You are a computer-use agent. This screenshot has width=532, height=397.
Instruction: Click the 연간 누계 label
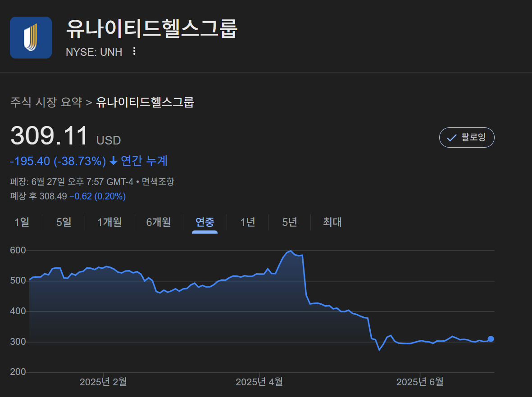click(144, 161)
